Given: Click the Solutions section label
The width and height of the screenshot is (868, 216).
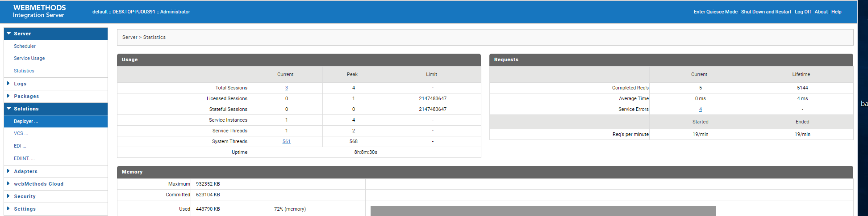Looking at the screenshot, I should coord(26,109).
